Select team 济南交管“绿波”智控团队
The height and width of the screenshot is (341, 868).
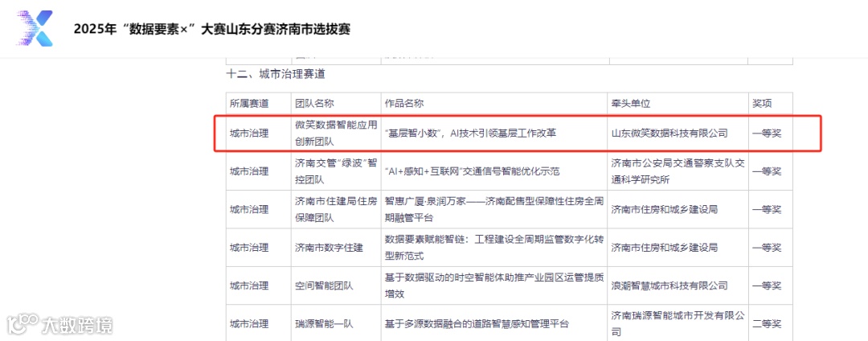[x=336, y=171]
